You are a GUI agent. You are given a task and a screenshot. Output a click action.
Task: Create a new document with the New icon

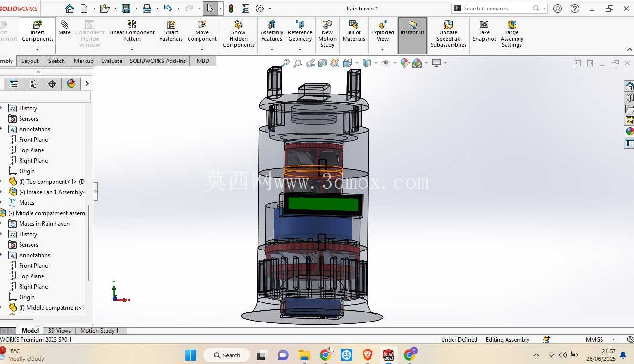click(x=84, y=9)
